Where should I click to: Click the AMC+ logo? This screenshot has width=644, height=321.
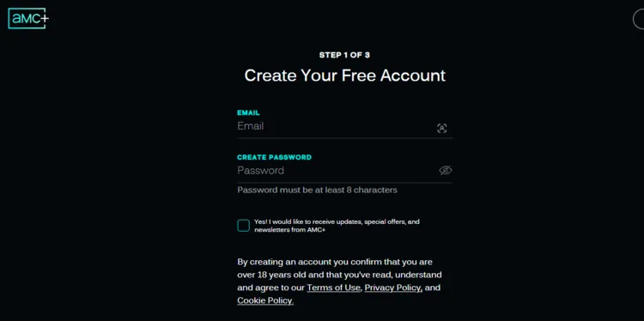click(28, 19)
